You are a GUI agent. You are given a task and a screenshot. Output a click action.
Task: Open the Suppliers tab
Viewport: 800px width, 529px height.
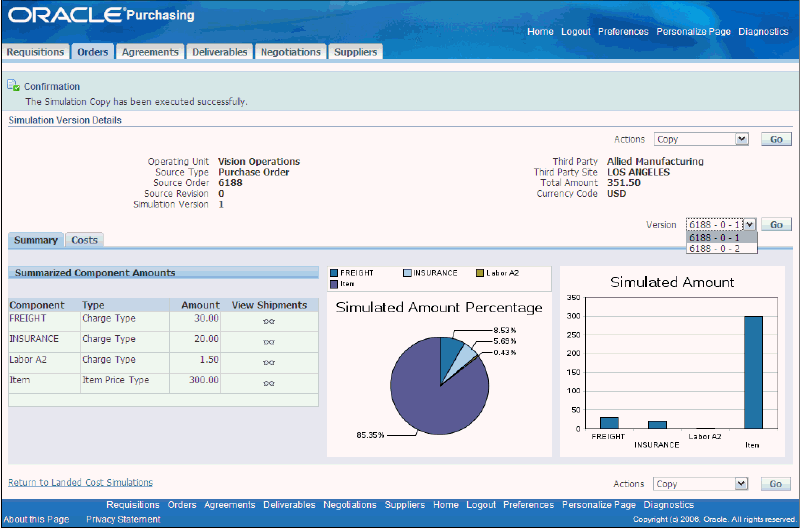tap(355, 52)
